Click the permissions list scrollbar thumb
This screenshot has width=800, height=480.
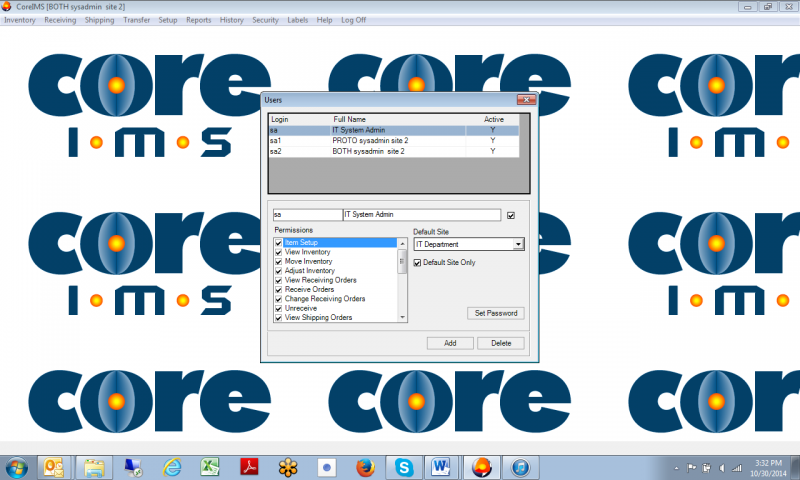pos(402,261)
